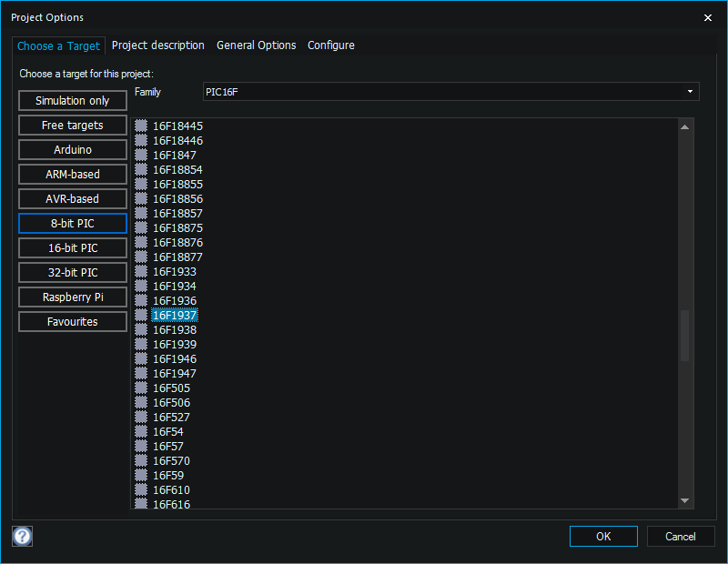The height and width of the screenshot is (564, 728).
Task: Click the scroll down arrow of target list
Action: point(685,500)
